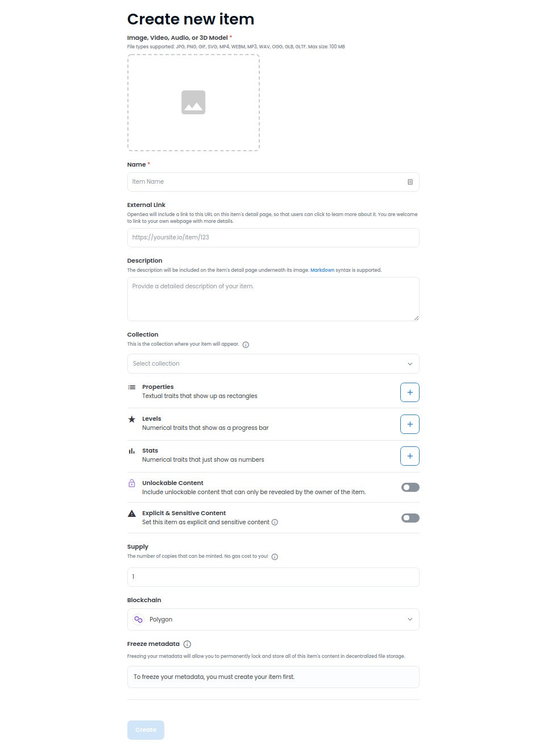Enable the Unlockable Content toggle
This screenshot has height=750, width=560.
pyautogui.click(x=410, y=487)
